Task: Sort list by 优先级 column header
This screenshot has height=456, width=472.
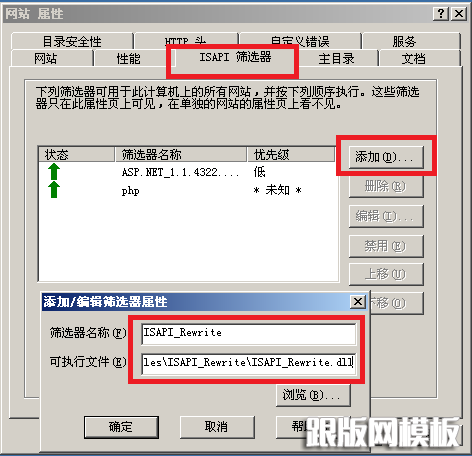Action: [x=291, y=155]
